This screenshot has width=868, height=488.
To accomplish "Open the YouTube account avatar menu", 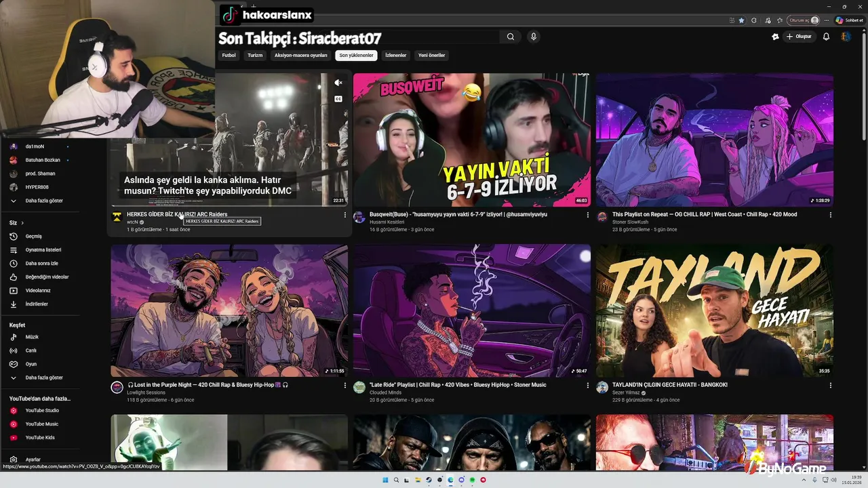I will pyautogui.click(x=846, y=37).
